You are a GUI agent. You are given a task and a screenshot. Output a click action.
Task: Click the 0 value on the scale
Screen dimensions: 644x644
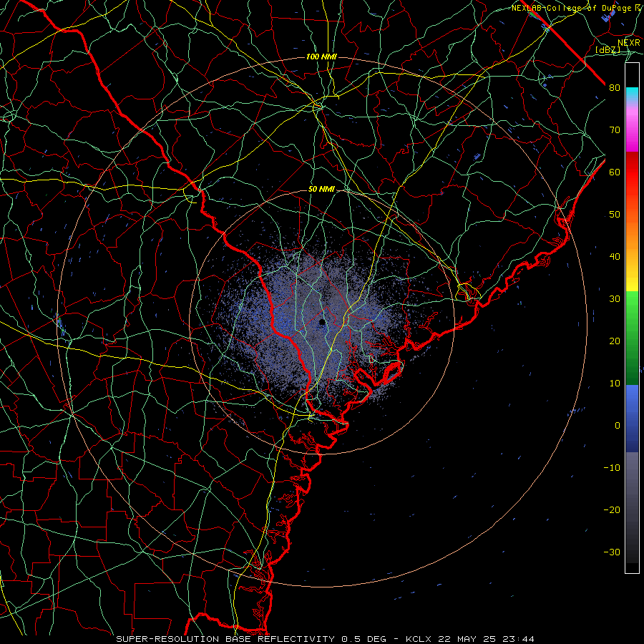[x=618, y=426]
